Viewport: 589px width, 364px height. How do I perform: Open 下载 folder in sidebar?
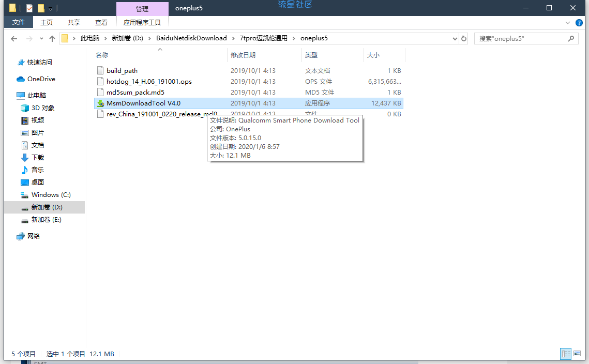(38, 157)
